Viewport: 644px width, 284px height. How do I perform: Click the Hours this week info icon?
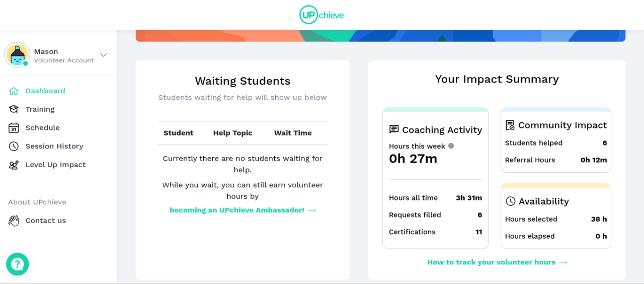coord(451,146)
